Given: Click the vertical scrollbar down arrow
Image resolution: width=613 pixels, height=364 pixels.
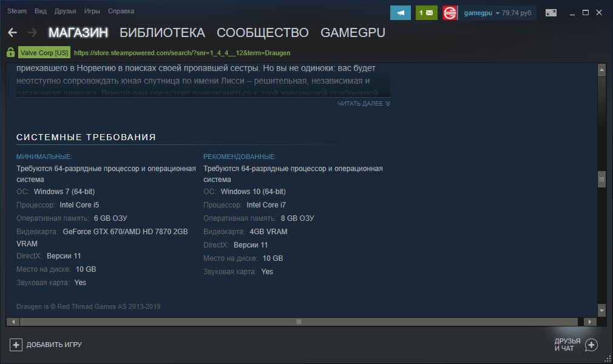Looking at the screenshot, I should point(601,311).
